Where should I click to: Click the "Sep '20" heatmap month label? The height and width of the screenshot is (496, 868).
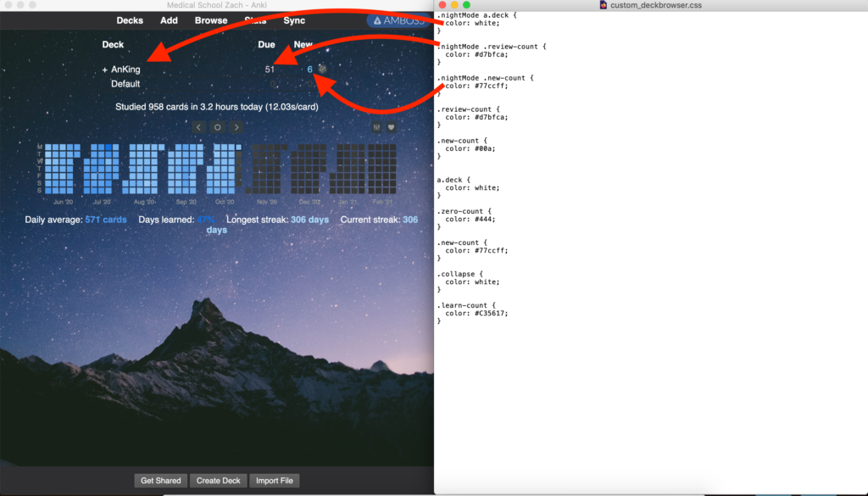coord(186,202)
